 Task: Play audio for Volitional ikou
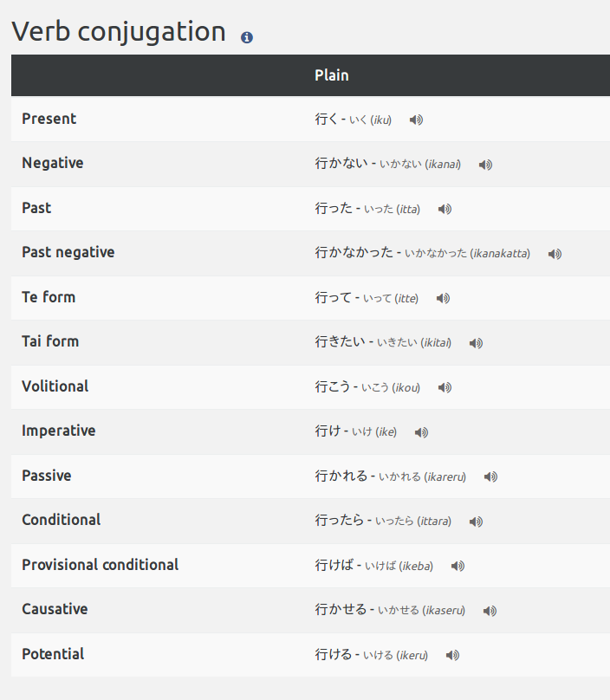445,387
